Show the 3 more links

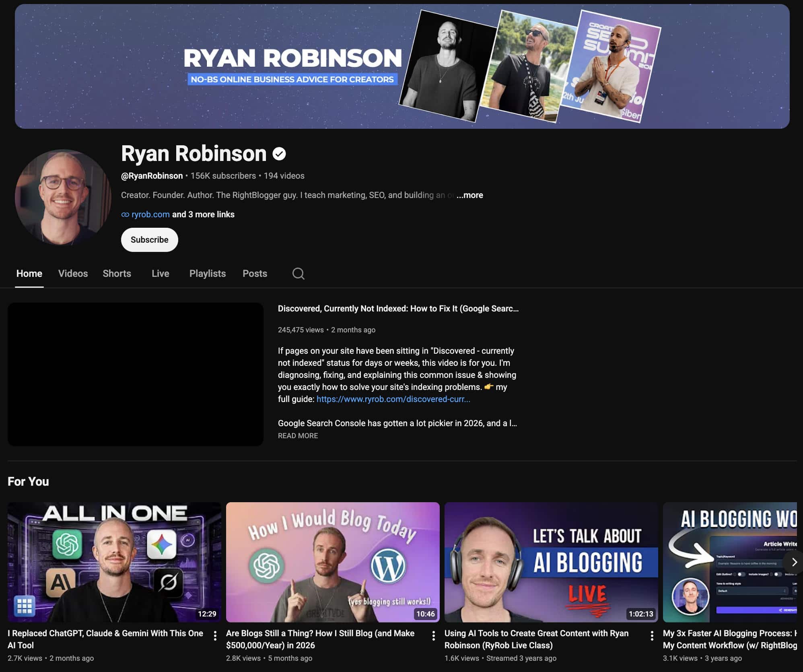tap(203, 214)
